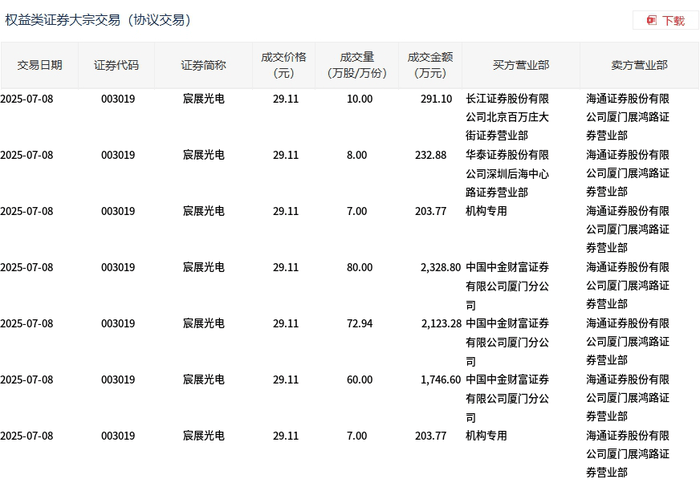Select the 291.10 amount cell
Image resolution: width=700 pixels, height=483 pixels.
436,99
